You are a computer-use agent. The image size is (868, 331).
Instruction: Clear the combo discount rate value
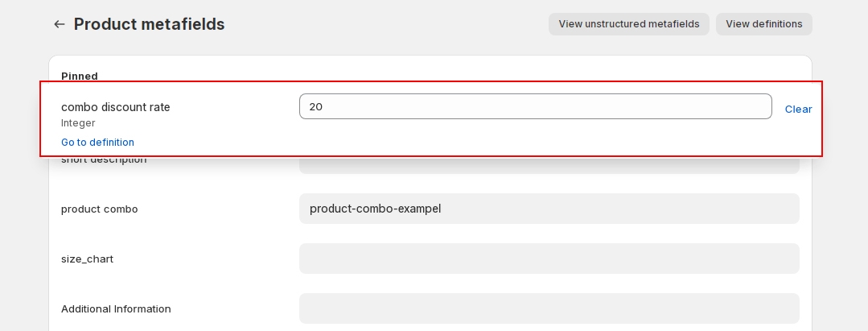[798, 109]
